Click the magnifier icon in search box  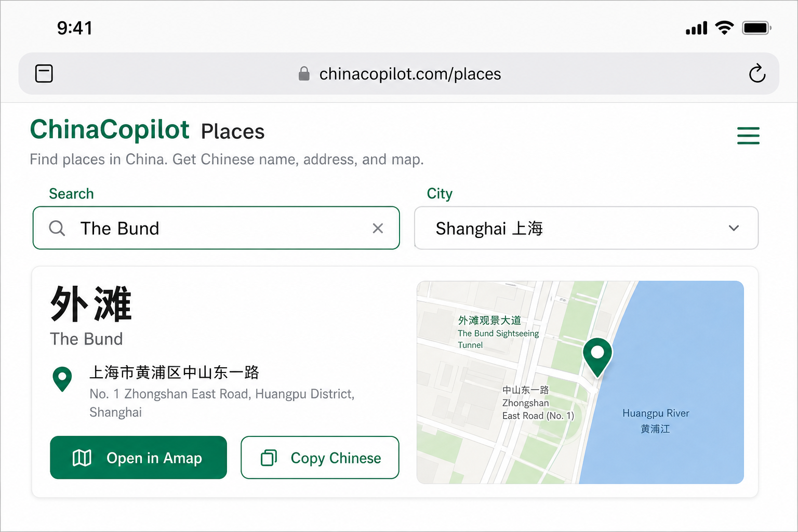coord(57,228)
